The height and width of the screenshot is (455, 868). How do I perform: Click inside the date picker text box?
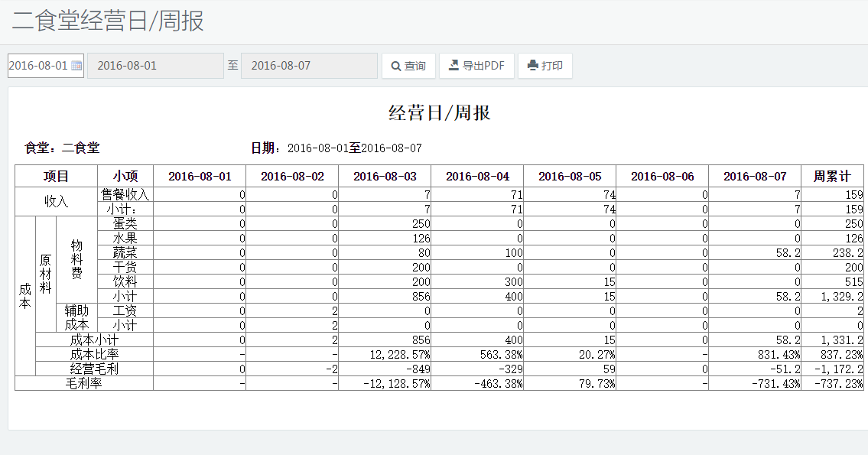38,66
